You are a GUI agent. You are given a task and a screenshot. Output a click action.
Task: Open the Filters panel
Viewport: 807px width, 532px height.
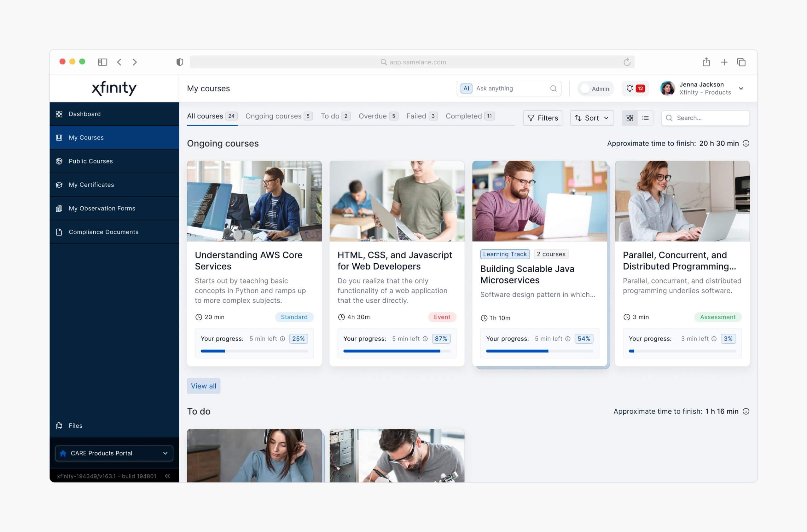coord(543,118)
